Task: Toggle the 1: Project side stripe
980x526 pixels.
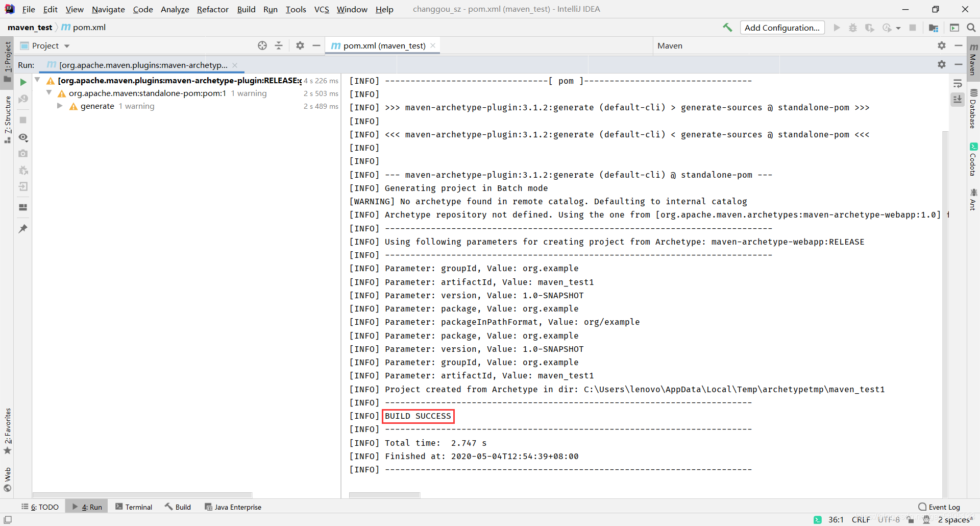Action: (7, 61)
